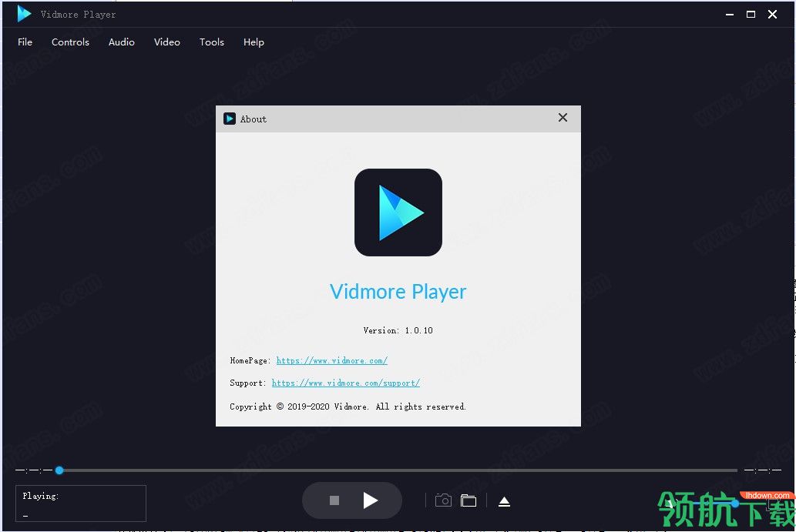The image size is (796, 532).
Task: Click the eject open-file icon
Action: 504,501
